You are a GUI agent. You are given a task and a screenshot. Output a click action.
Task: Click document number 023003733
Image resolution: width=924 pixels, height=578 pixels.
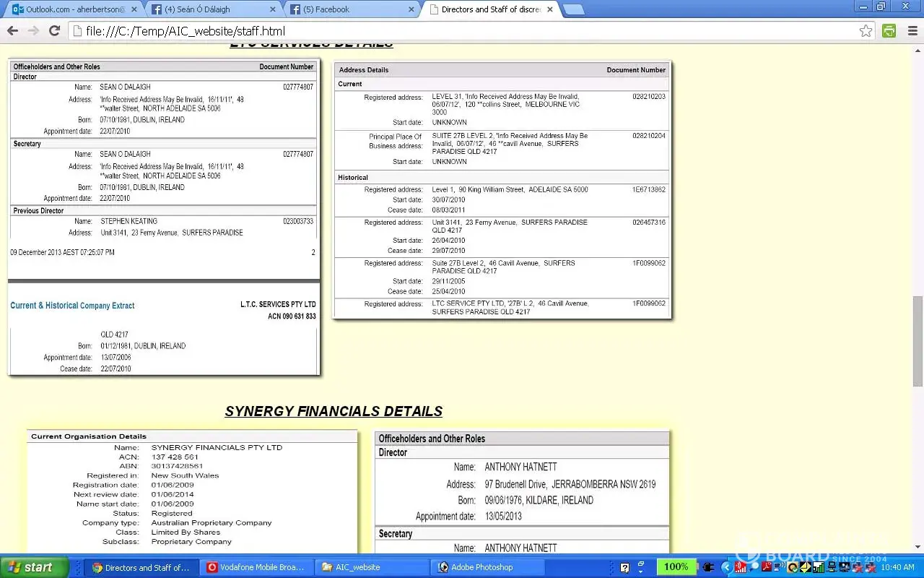click(x=298, y=221)
